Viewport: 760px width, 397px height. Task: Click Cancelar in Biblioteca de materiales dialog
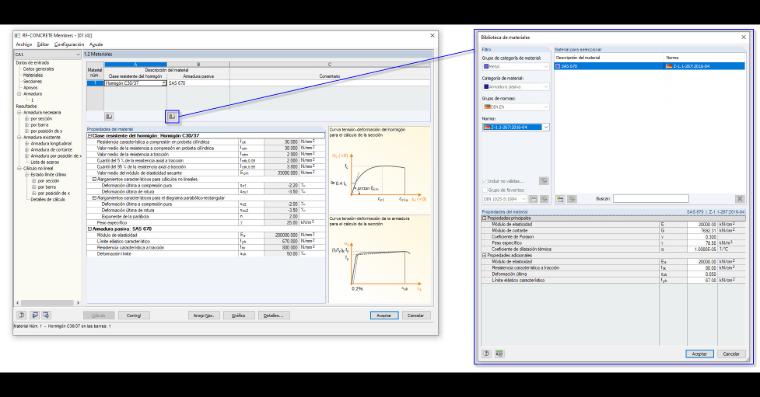(731, 354)
